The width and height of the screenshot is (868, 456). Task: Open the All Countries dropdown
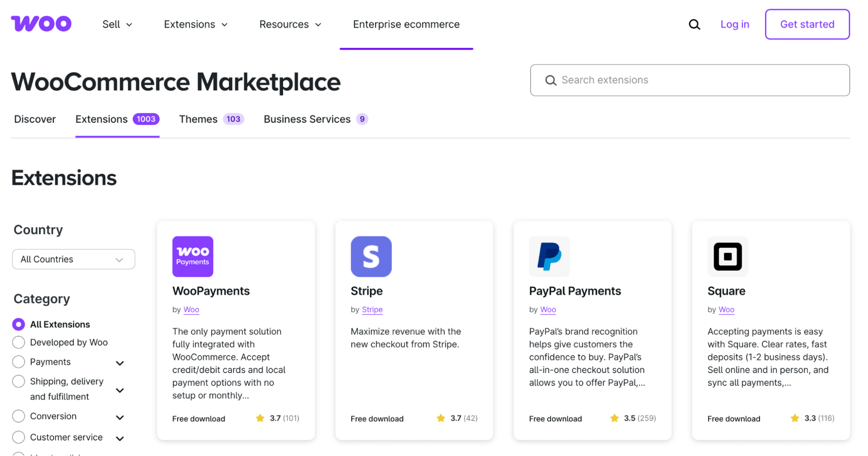73,259
